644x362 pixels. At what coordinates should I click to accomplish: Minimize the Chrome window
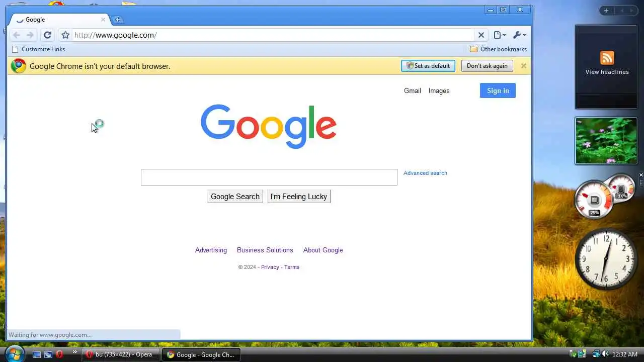tap(491, 10)
